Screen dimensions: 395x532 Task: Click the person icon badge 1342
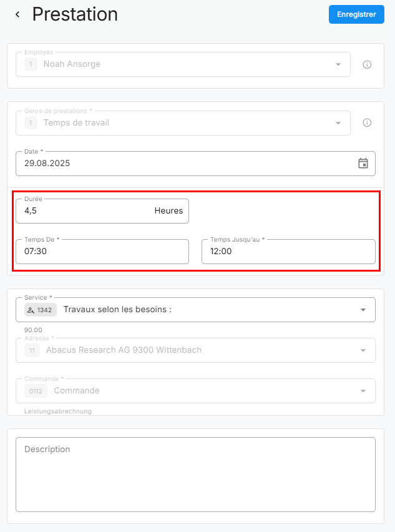pos(41,310)
